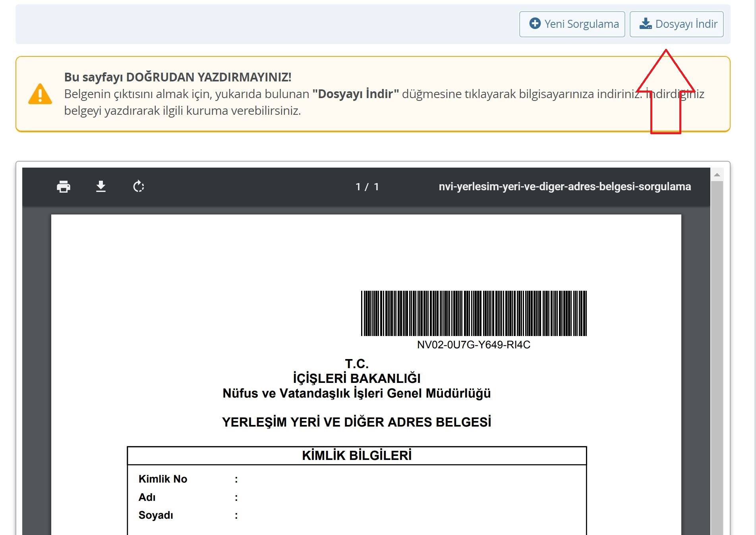Click the Kimlik No label
Screen dimensions: 756x535
coord(163,479)
